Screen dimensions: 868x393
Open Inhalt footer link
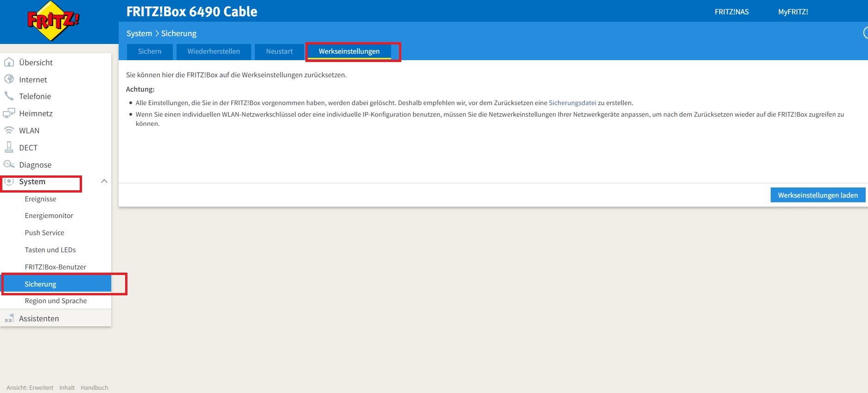pos(67,388)
